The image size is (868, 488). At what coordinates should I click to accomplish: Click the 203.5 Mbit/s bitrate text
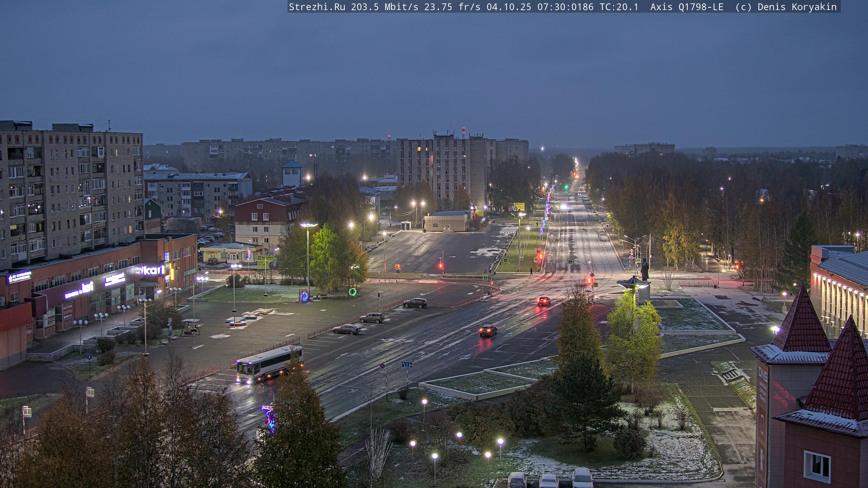tap(384, 7)
